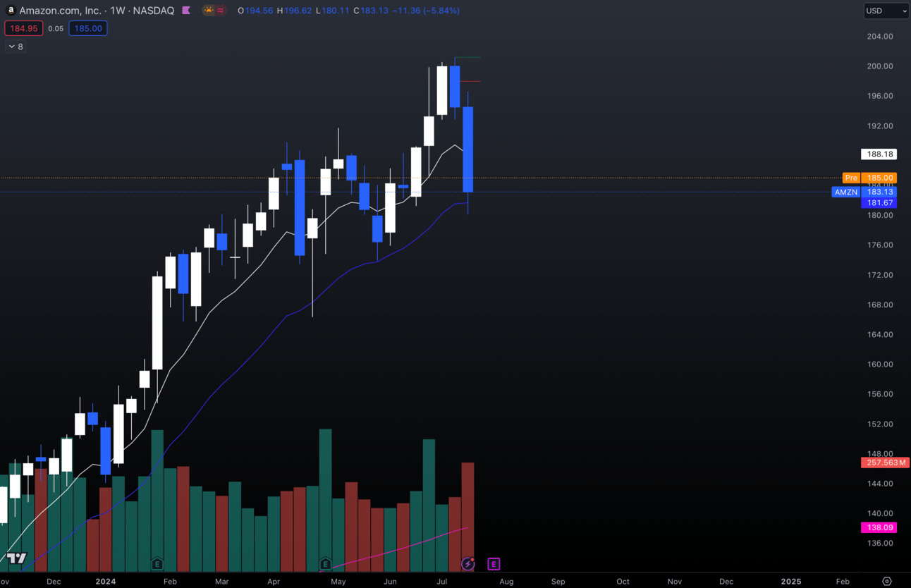Click the 257.563M volume label
Image resolution: width=911 pixels, height=588 pixels.
point(885,463)
